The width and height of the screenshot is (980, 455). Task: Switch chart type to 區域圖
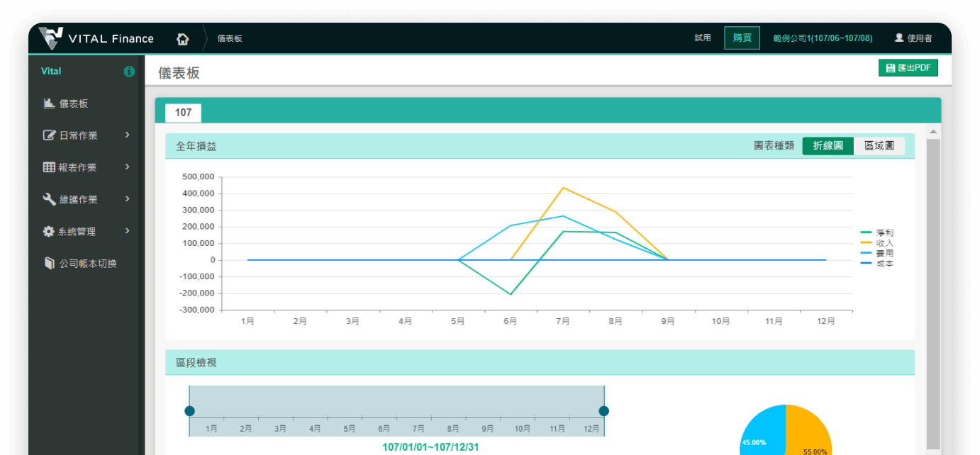pyautogui.click(x=879, y=146)
